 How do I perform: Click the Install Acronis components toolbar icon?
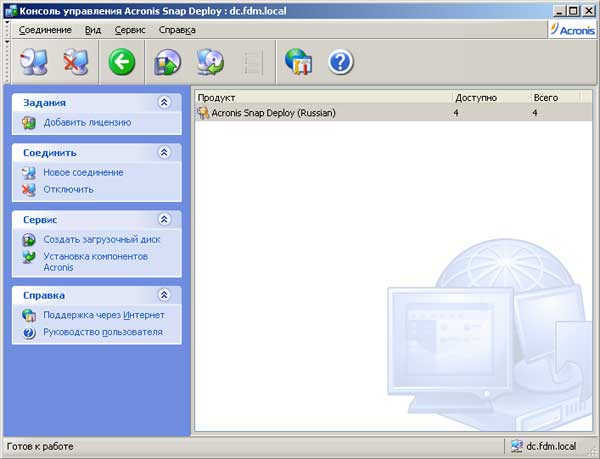(210, 62)
